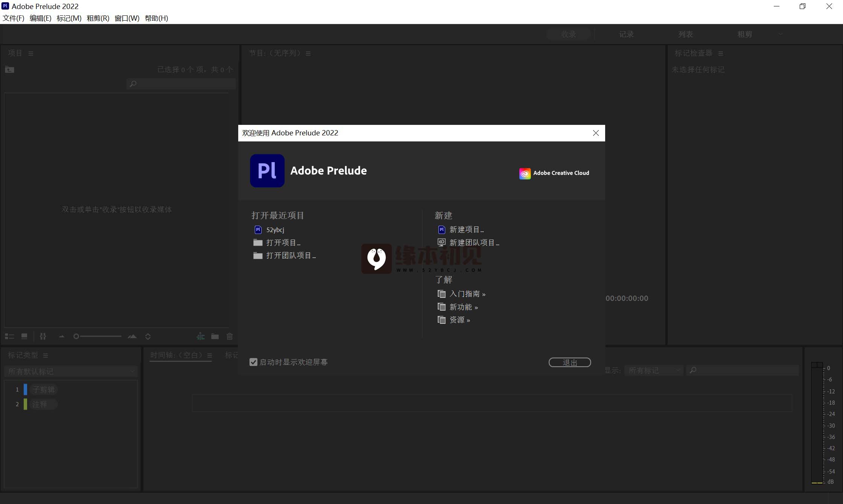Open the 帮助(H) menu
Image resolution: width=843 pixels, height=504 pixels.
point(156,18)
